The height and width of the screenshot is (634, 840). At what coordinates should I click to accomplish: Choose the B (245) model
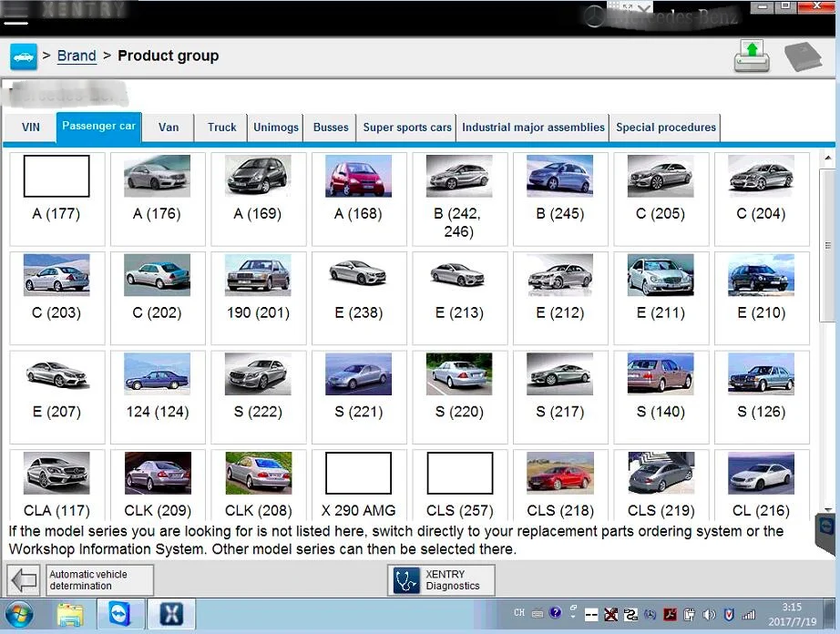pos(560,199)
